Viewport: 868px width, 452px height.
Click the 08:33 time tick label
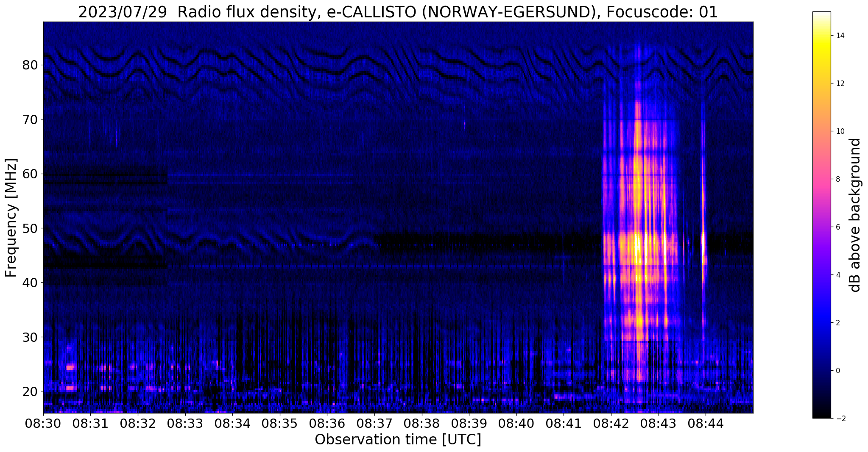(x=185, y=424)
